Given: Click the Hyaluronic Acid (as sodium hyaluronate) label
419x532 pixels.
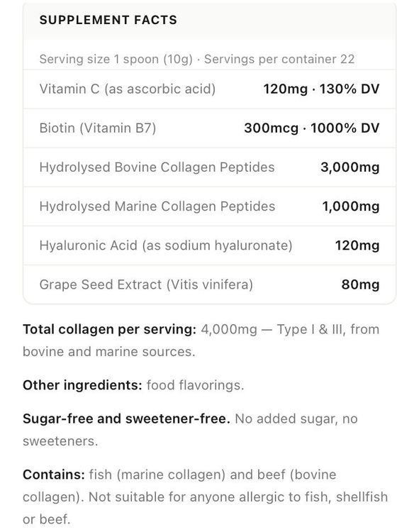Looking at the screenshot, I should (166, 245).
